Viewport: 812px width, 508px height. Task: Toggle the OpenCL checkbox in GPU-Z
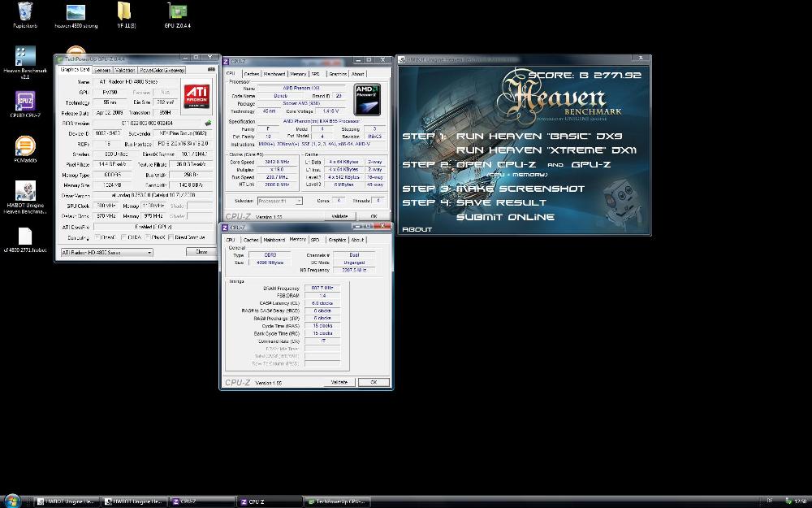pyautogui.click(x=98, y=237)
